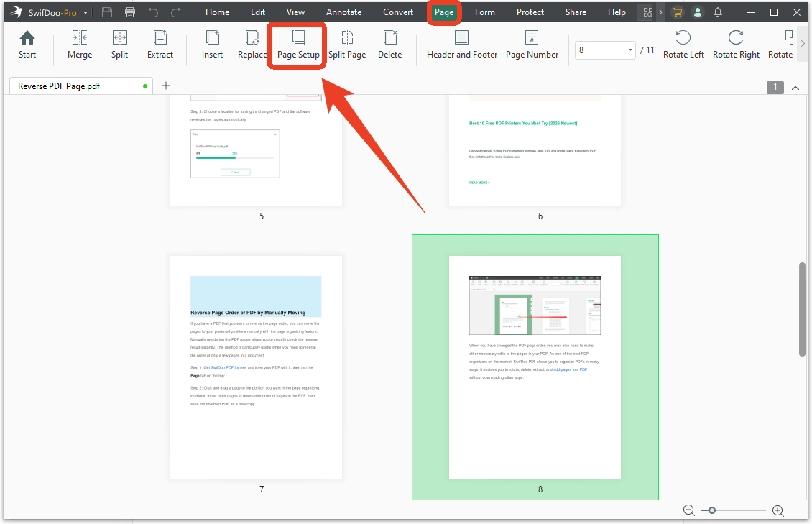Open the Share tab
Screen dimensions: 812x524
pyautogui.click(x=576, y=12)
